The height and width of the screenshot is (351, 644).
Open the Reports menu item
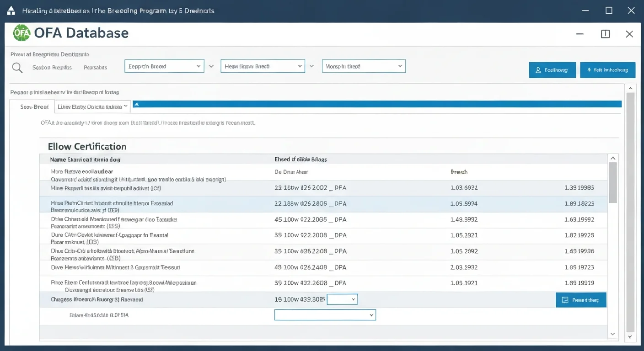pos(95,67)
